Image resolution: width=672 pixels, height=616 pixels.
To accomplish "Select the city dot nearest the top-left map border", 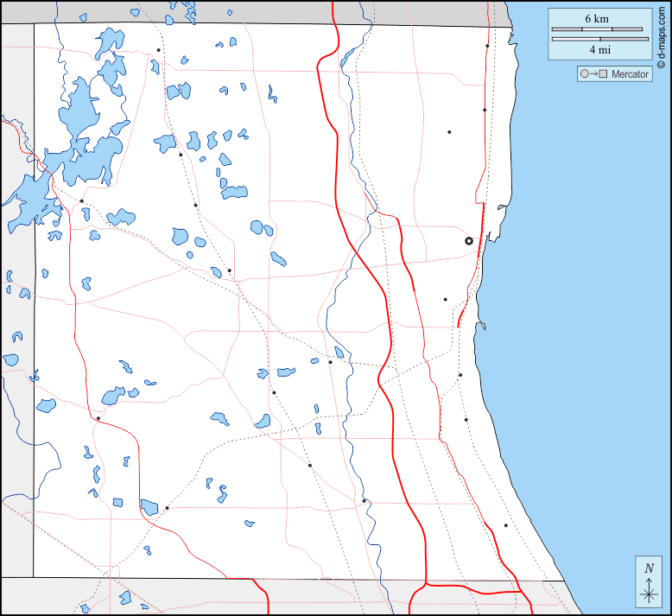I will tap(159, 50).
